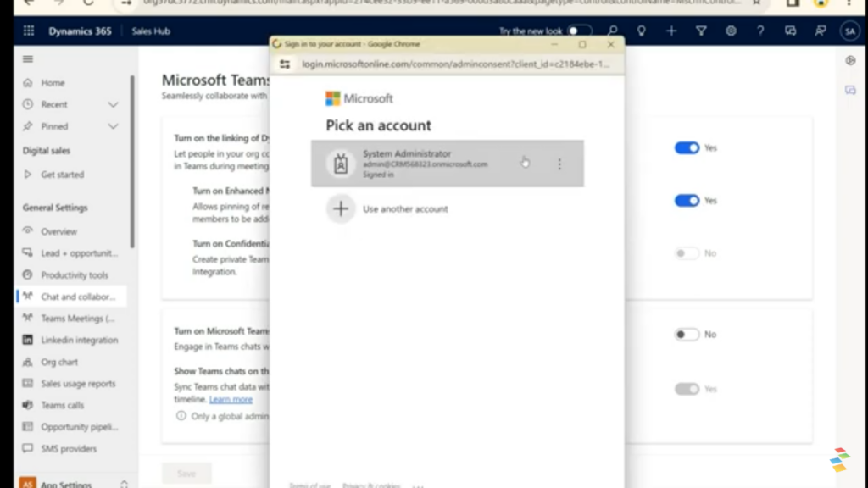The width and height of the screenshot is (868, 488).
Task: Expand the Recent section
Action: click(113, 105)
